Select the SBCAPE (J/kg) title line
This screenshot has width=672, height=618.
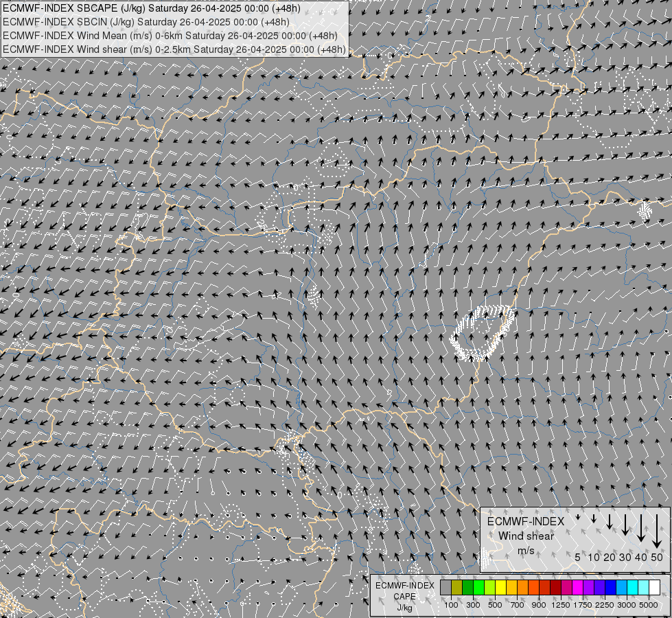(x=152, y=8)
